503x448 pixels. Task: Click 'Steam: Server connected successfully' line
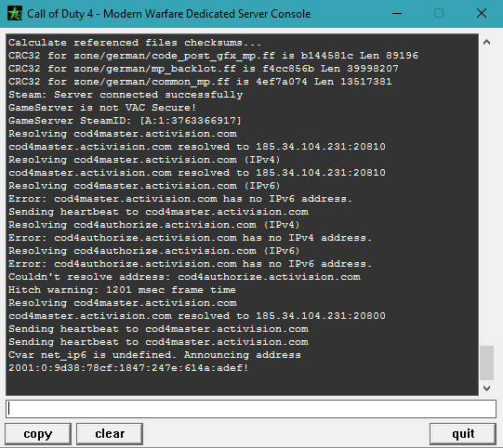(x=126, y=95)
